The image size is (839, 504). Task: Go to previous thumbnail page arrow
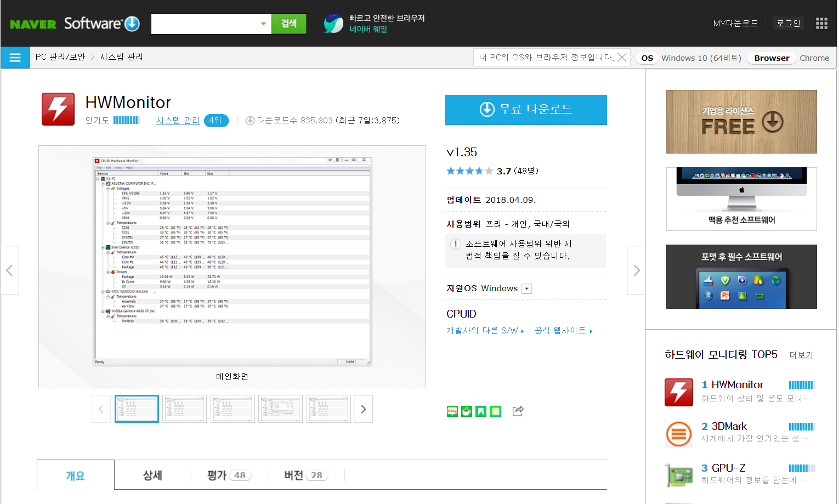[101, 409]
